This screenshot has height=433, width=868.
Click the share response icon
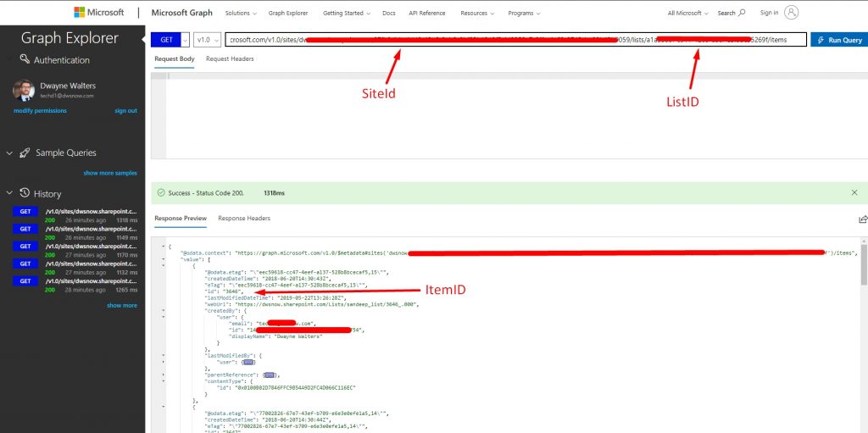point(862,219)
